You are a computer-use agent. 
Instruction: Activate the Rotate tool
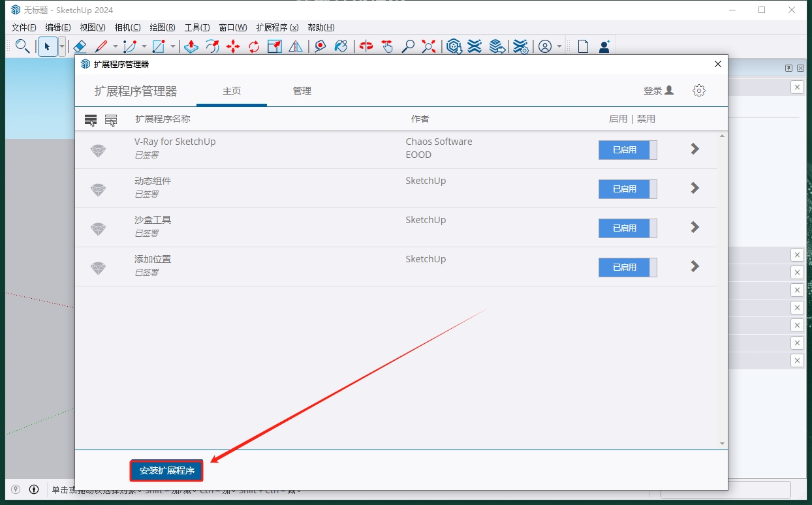click(x=254, y=46)
